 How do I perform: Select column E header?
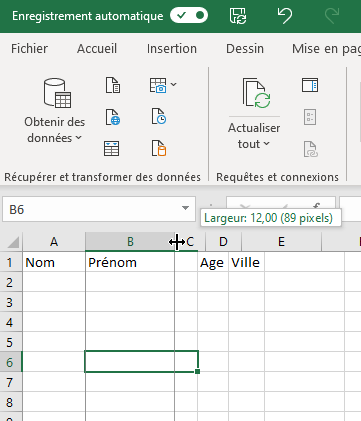(x=281, y=242)
